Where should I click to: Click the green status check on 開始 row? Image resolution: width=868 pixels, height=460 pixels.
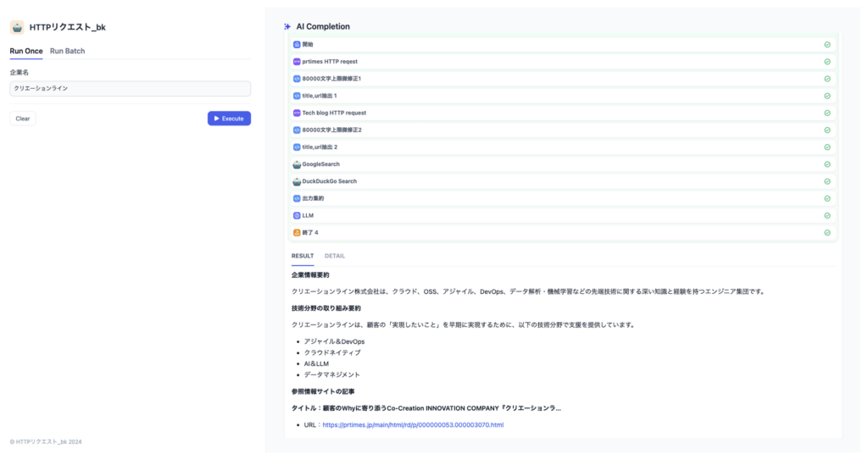(827, 44)
